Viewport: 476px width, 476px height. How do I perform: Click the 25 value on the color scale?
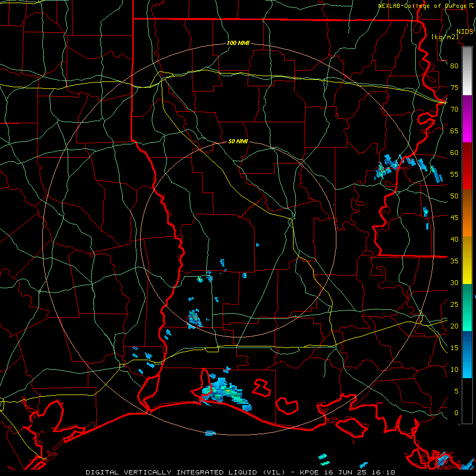454,304
